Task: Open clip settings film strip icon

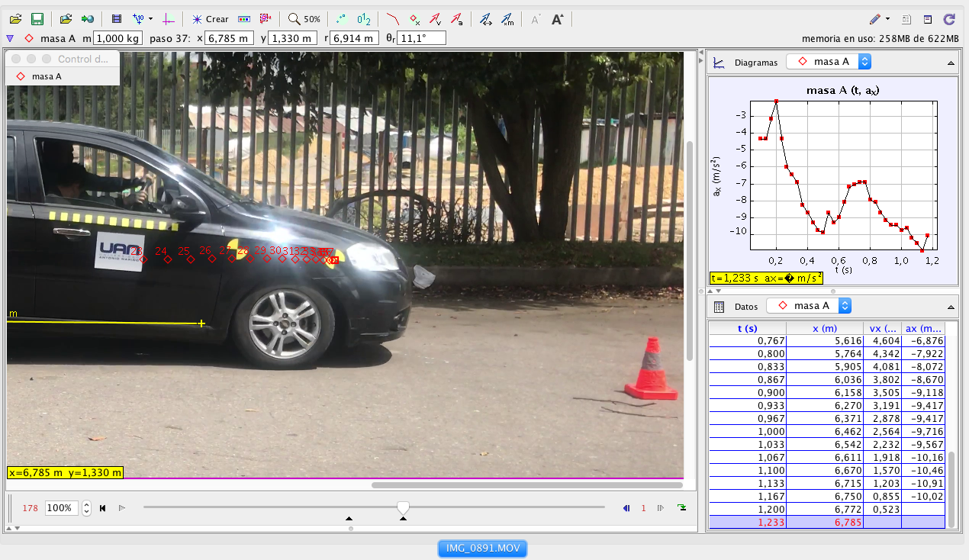Action: pyautogui.click(x=116, y=19)
